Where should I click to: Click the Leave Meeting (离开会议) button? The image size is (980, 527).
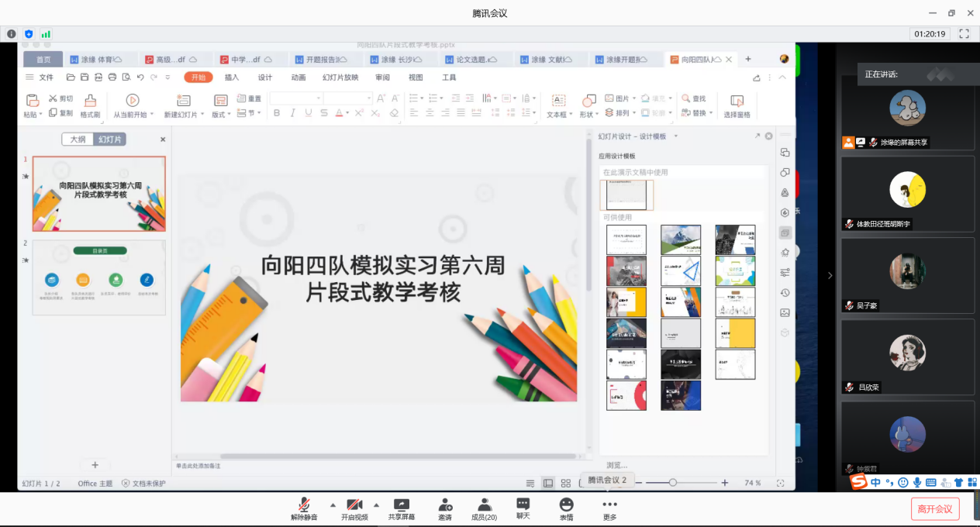(x=934, y=509)
